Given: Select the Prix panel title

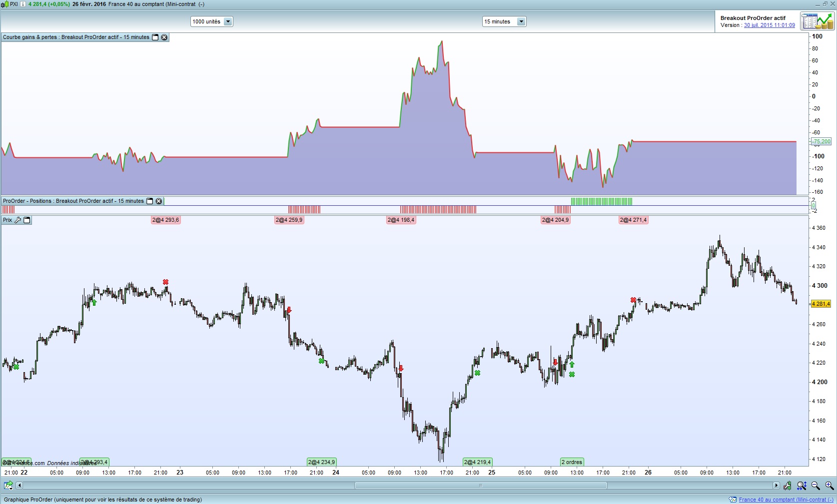Looking at the screenshot, I should [x=7, y=220].
